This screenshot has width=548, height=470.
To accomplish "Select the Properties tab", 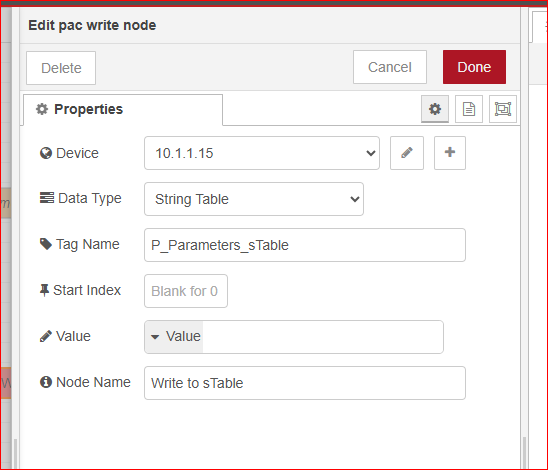I will (123, 109).
